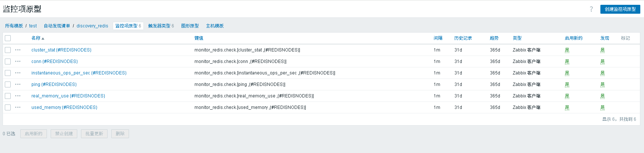Screen dimensions: 644x153
Task: Sort the table by 键值 column
Action: coord(199,38)
